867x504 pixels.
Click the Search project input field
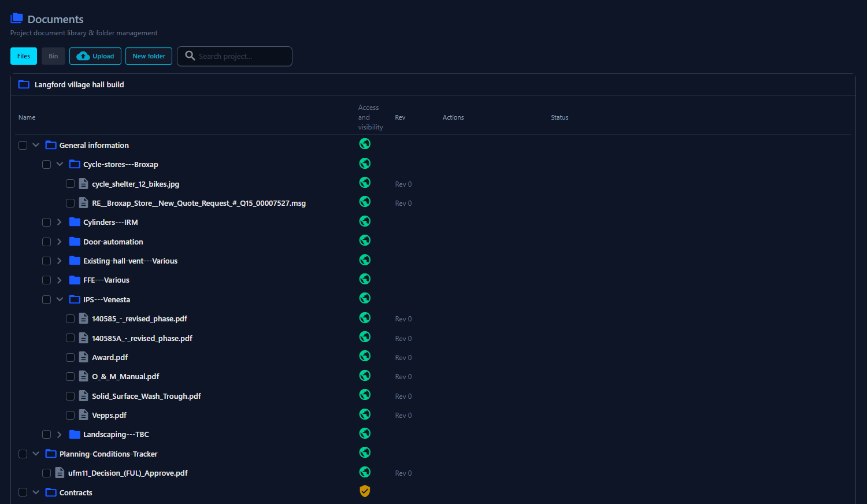coord(235,56)
